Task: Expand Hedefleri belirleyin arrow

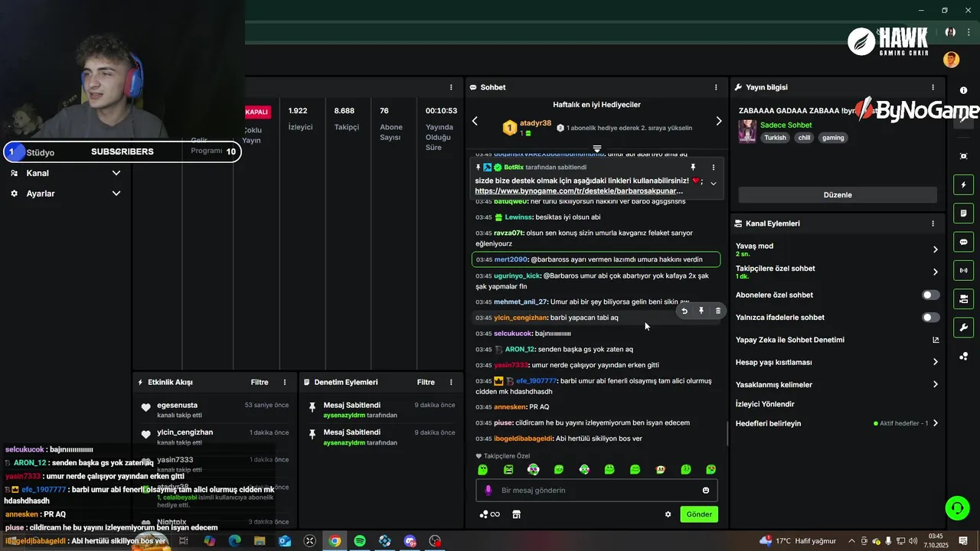Action: click(936, 423)
